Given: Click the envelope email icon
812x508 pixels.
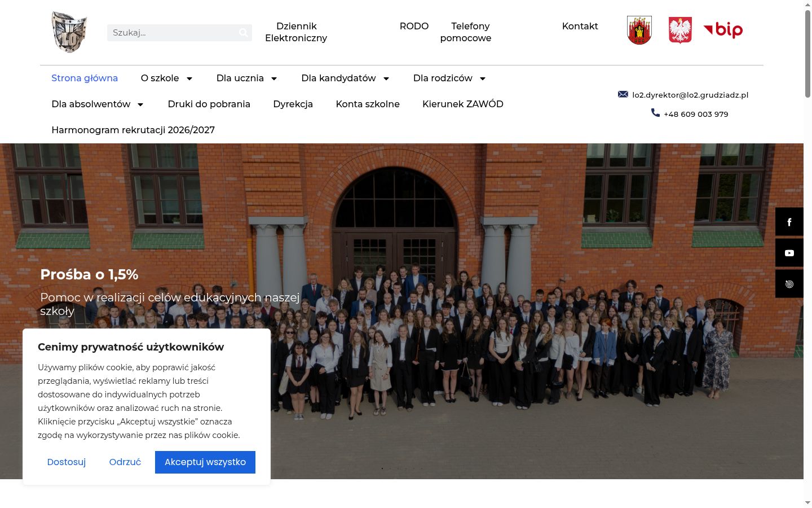Looking at the screenshot, I should (x=623, y=94).
